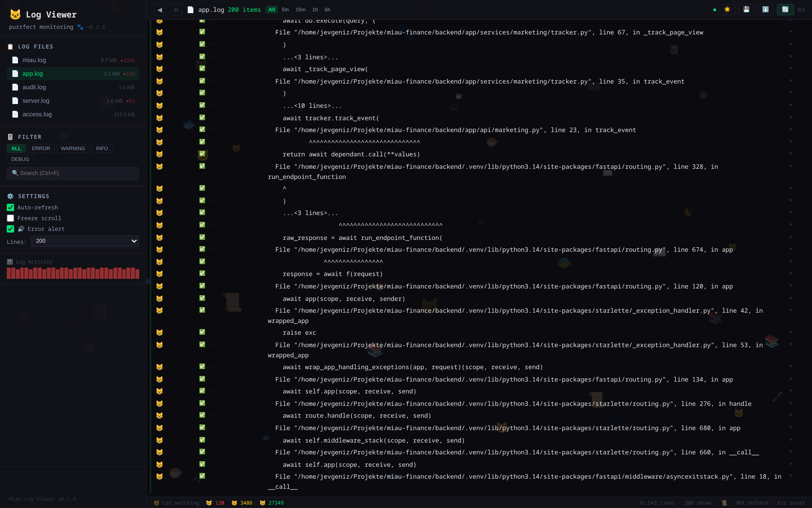Viewport: 812px width, 508px height.
Task: Enable the Freeze scroll checkbox
Action: [10, 218]
